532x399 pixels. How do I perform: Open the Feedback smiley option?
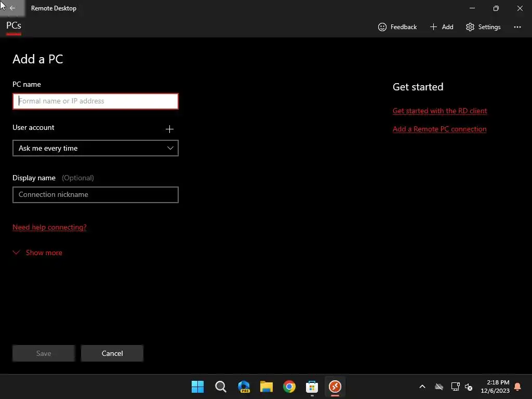(397, 27)
